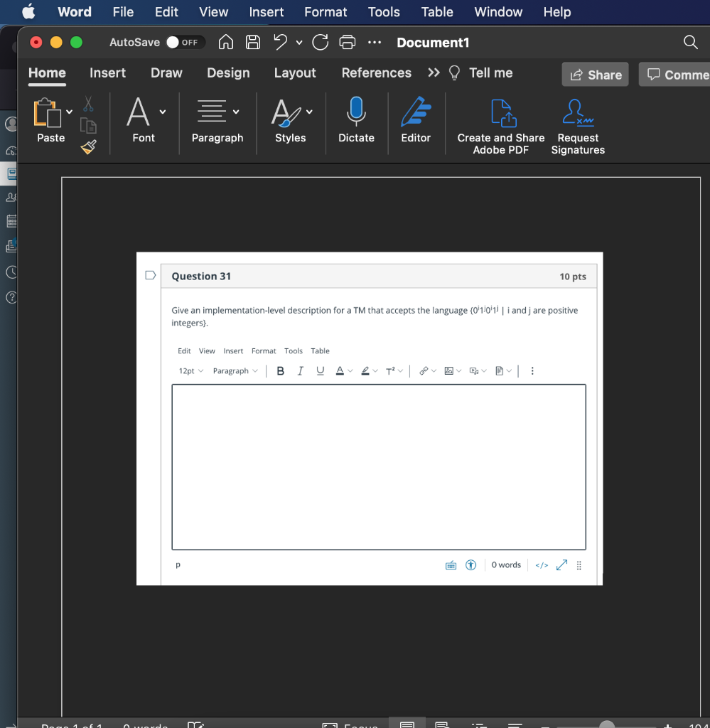Screen dimensions: 710x728
Task: Expand the answer editor to fullscreen
Action: pos(561,564)
